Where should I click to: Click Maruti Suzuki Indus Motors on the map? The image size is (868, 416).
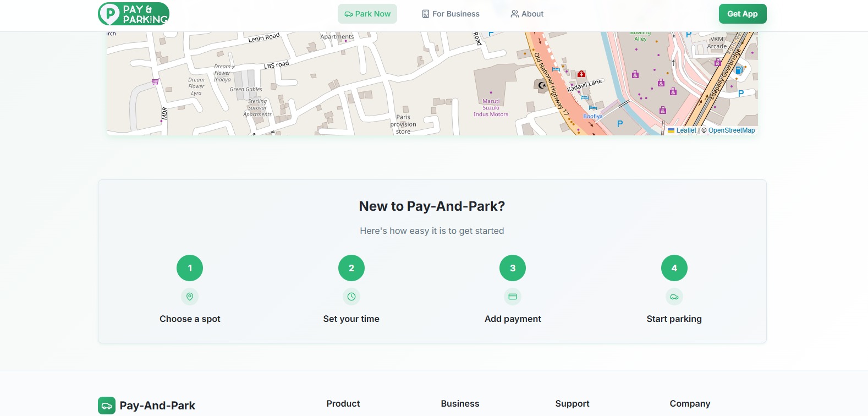click(x=491, y=108)
